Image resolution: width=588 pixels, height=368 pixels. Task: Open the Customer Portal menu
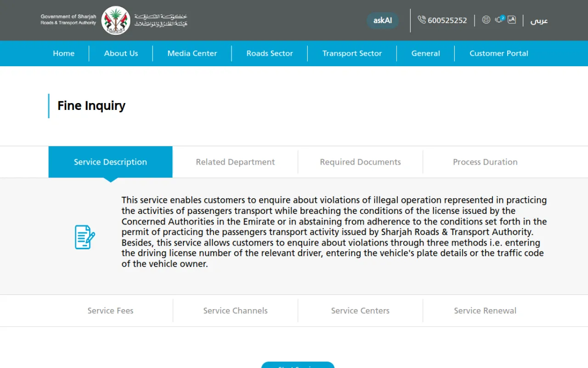[499, 53]
